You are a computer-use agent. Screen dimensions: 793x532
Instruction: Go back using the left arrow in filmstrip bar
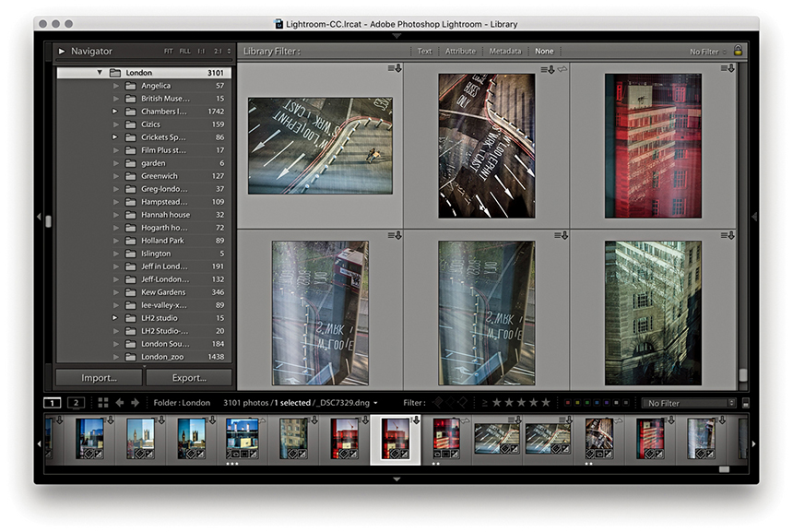click(120, 403)
